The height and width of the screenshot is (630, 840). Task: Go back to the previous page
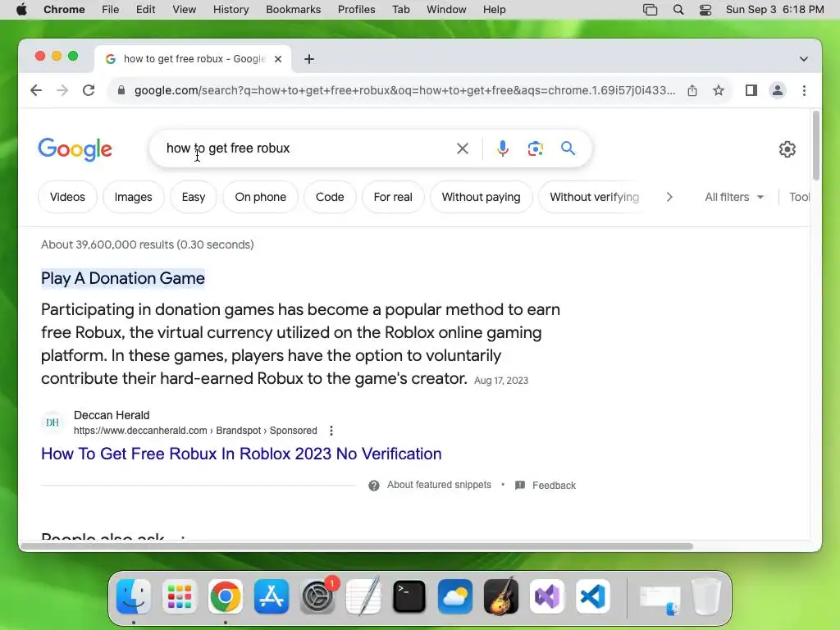tap(36, 90)
